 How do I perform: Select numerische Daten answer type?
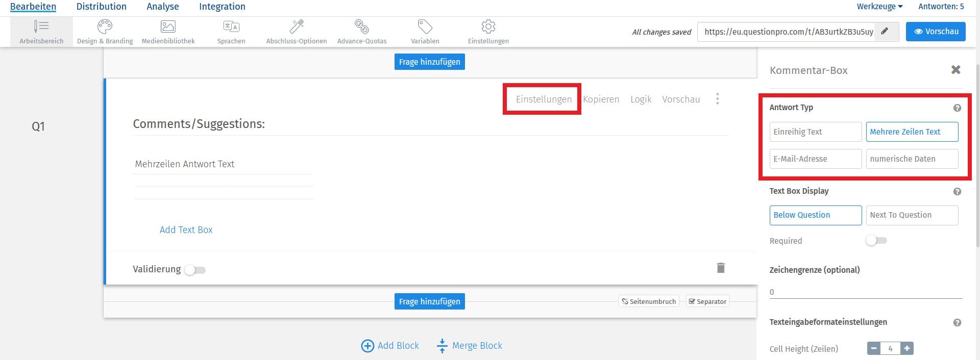tap(912, 159)
